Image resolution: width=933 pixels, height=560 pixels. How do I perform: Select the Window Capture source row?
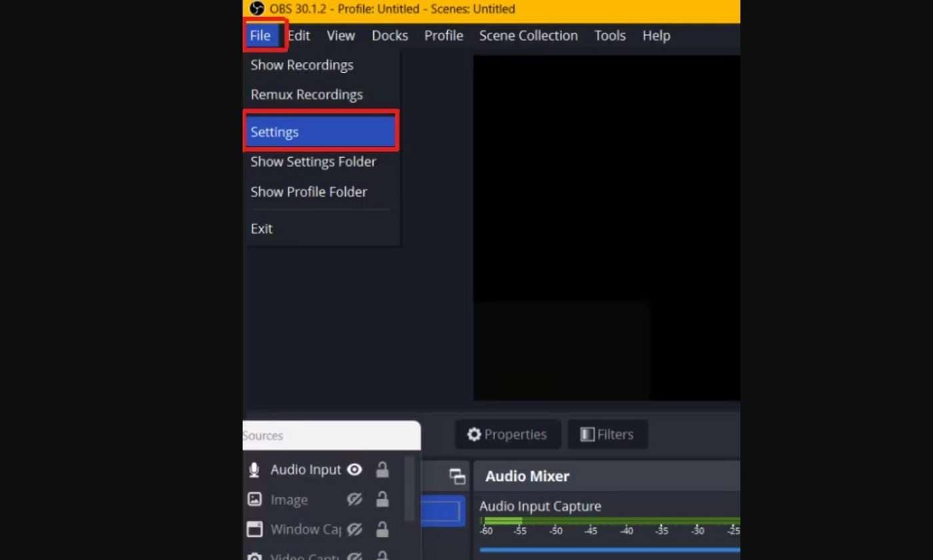pyautogui.click(x=323, y=529)
